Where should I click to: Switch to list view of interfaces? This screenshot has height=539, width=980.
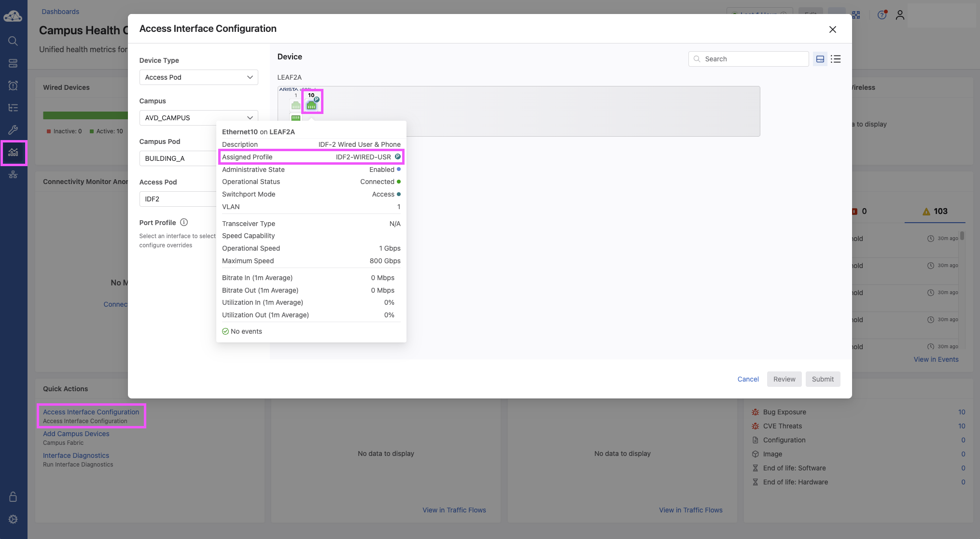[x=836, y=59]
